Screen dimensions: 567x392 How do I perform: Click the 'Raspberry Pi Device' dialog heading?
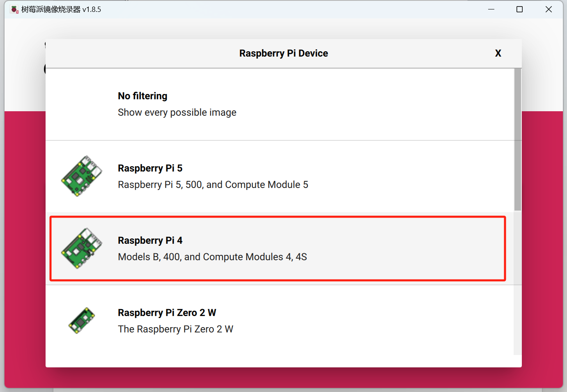pyautogui.click(x=284, y=53)
